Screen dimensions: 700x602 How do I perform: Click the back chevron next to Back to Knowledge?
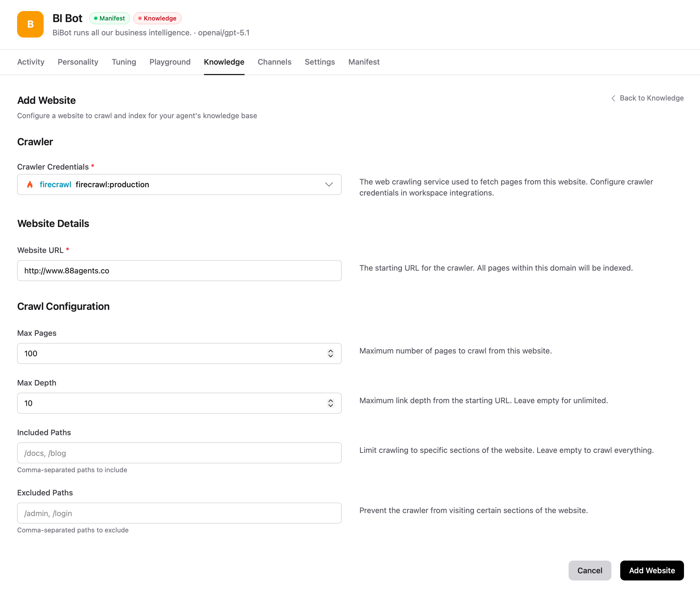pos(614,98)
